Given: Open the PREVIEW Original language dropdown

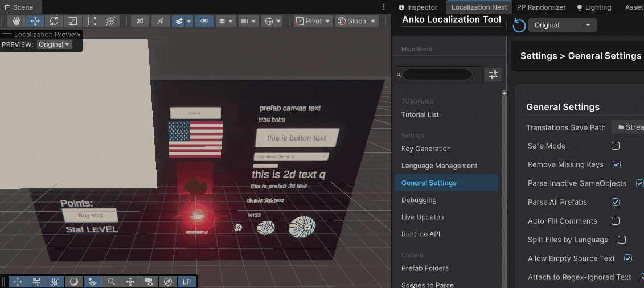Looking at the screenshot, I should (55, 44).
